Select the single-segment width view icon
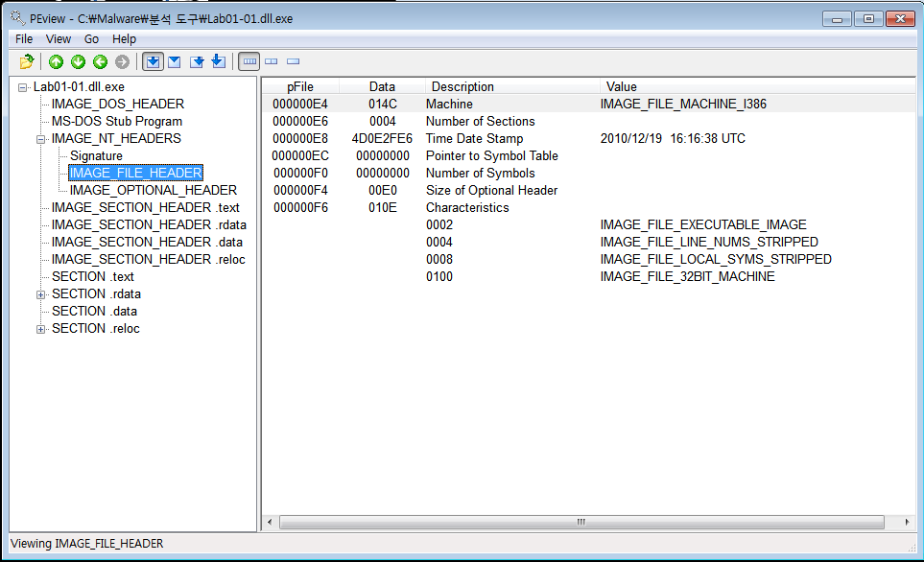This screenshot has width=924, height=562. coord(293,61)
